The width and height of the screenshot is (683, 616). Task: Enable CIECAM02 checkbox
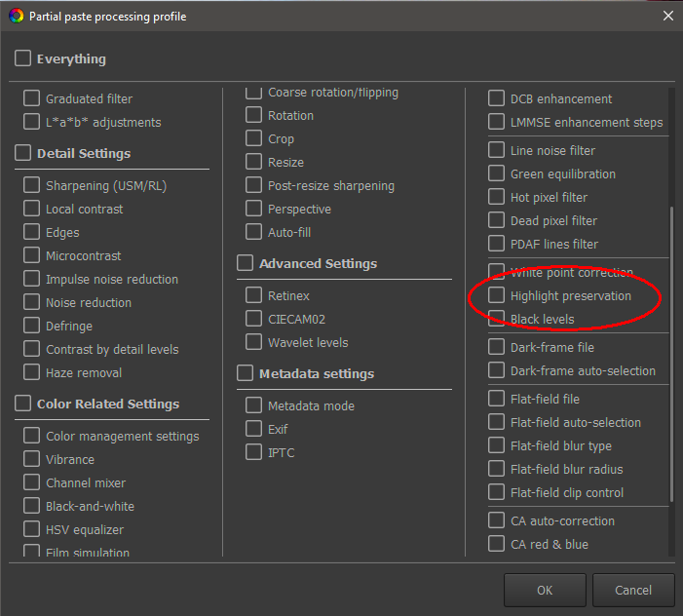pos(253,319)
